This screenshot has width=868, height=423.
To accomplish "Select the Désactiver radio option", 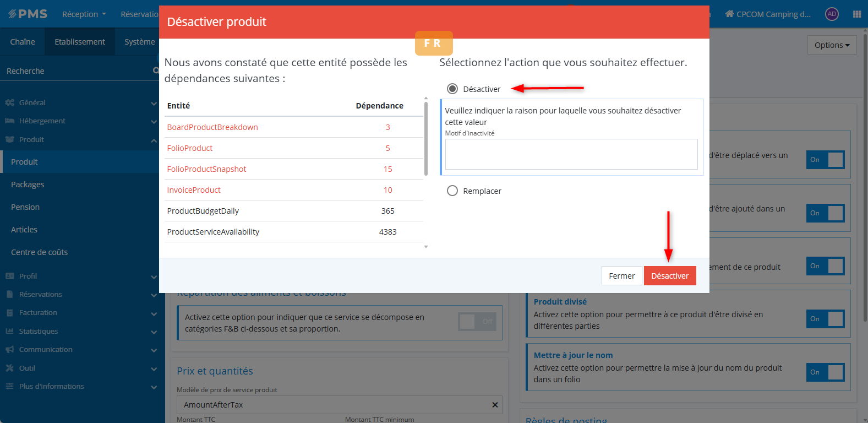I will [x=452, y=89].
